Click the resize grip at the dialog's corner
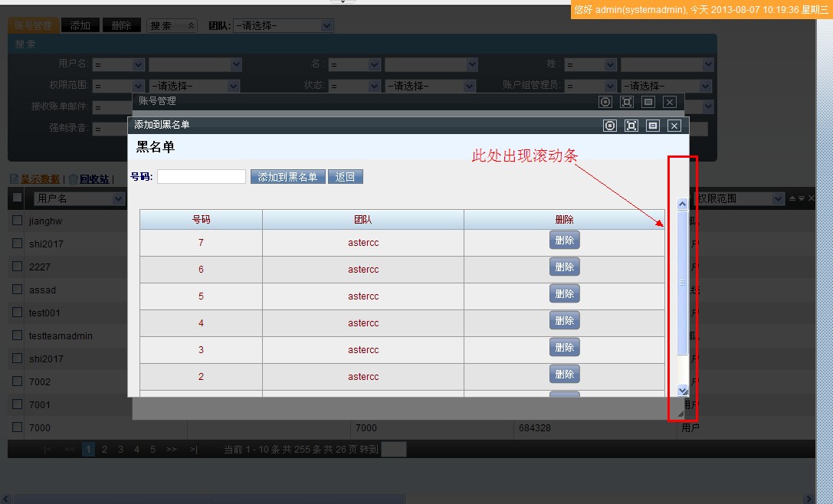The image size is (833, 504). [x=681, y=413]
